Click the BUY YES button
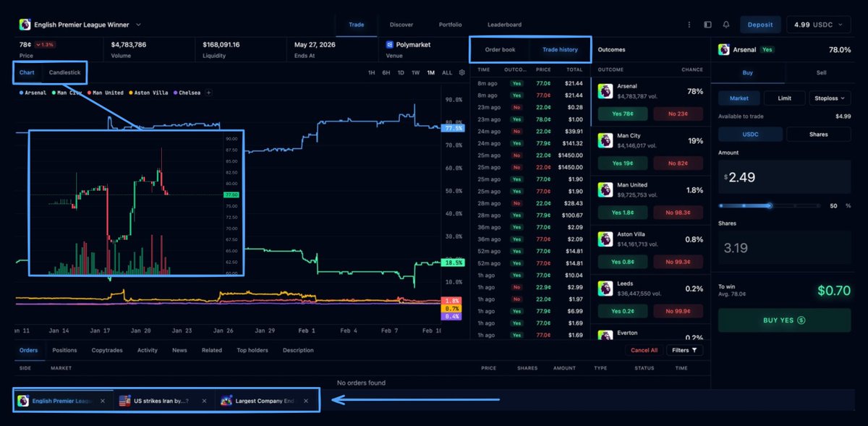This screenshot has height=426, width=868. pyautogui.click(x=785, y=320)
